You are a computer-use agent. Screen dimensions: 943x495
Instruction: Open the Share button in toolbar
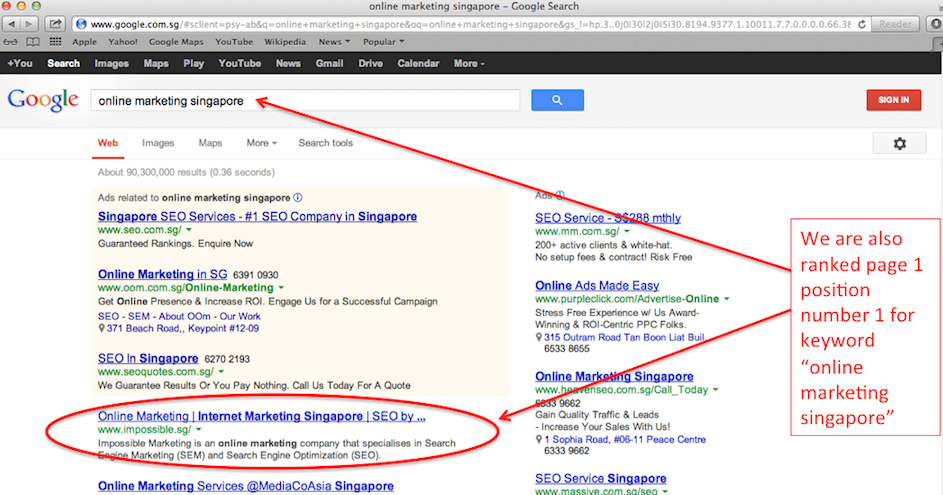point(55,24)
